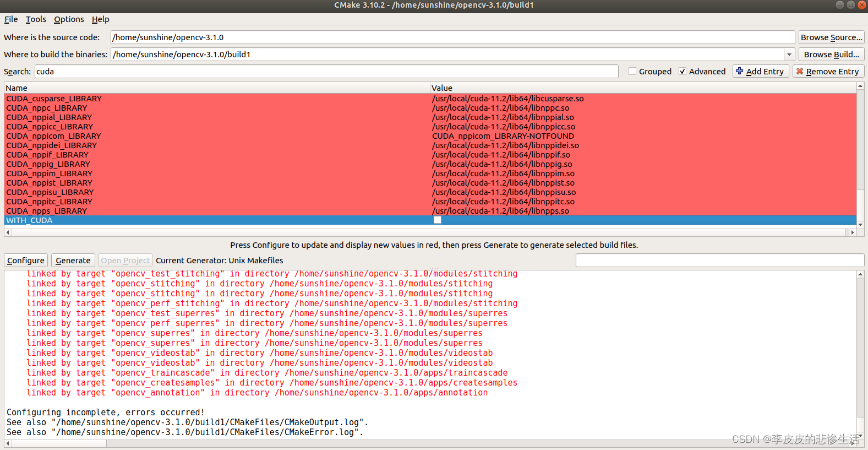Image resolution: width=868 pixels, height=450 pixels.
Task: Toggle the WITH_CUDA value checkbox
Action: 438,220
